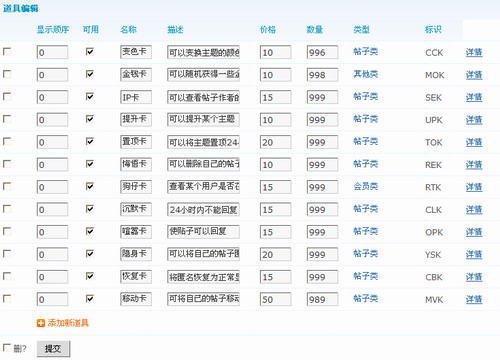Edit the name field 移动卡
Image resolution: width=500 pixels, height=360 pixels.
tap(136, 299)
